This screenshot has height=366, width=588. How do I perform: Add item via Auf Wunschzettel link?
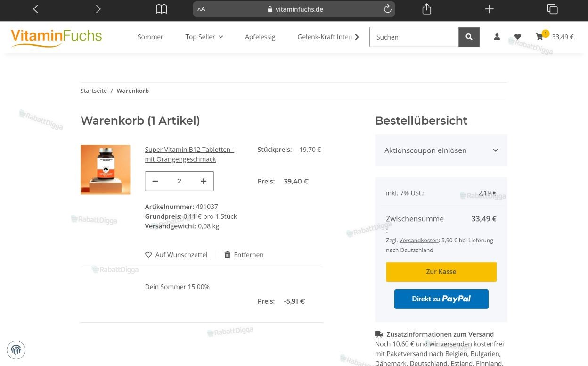(181, 255)
